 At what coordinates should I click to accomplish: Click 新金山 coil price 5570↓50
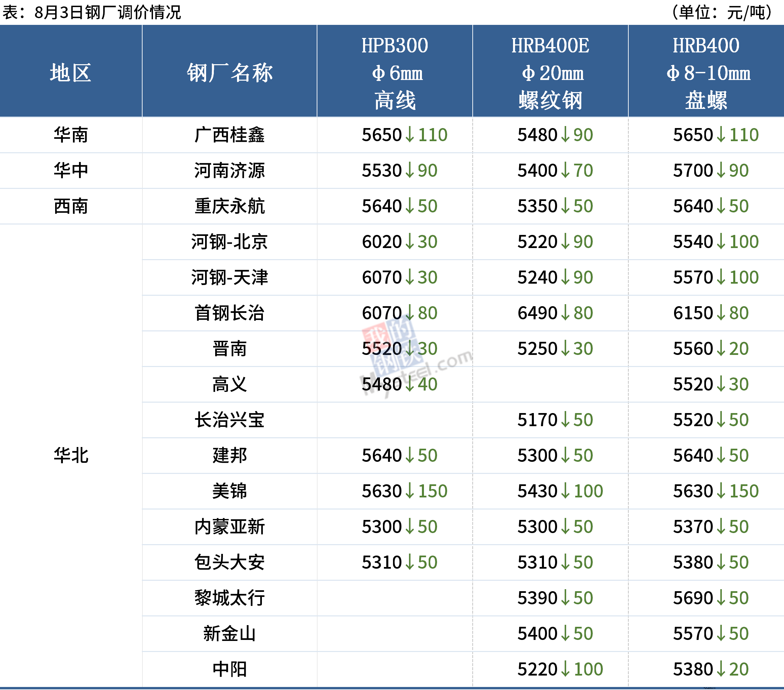[711, 634]
